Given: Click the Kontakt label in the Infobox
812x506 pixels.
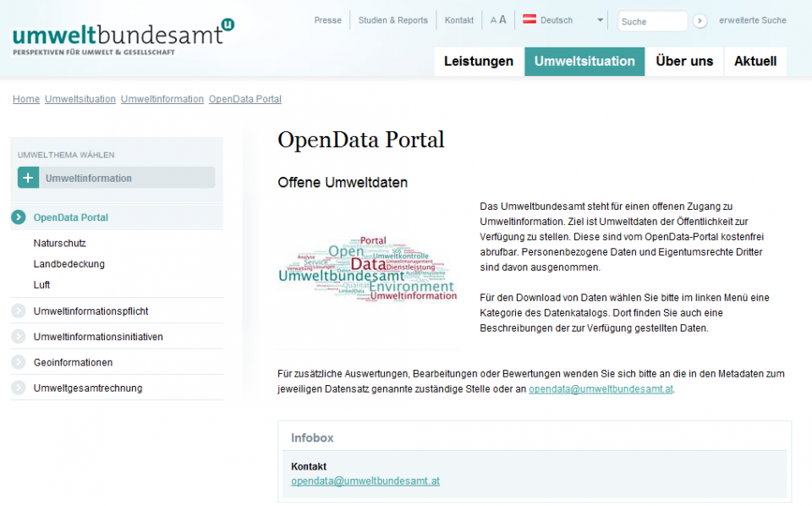Looking at the screenshot, I should (309, 466).
